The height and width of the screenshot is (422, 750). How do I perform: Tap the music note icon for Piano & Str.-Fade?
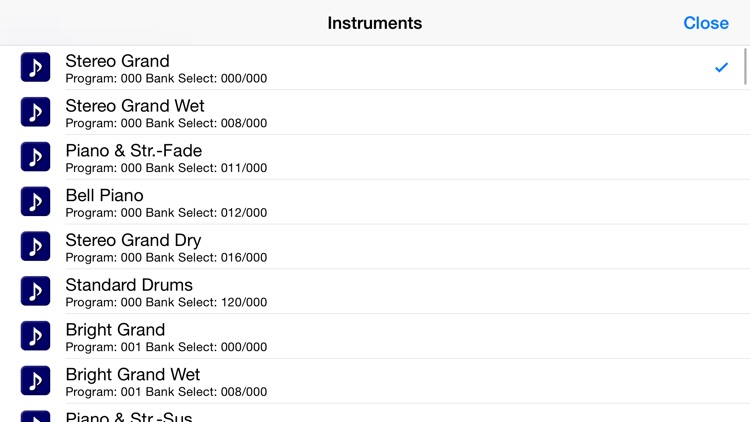coord(35,157)
